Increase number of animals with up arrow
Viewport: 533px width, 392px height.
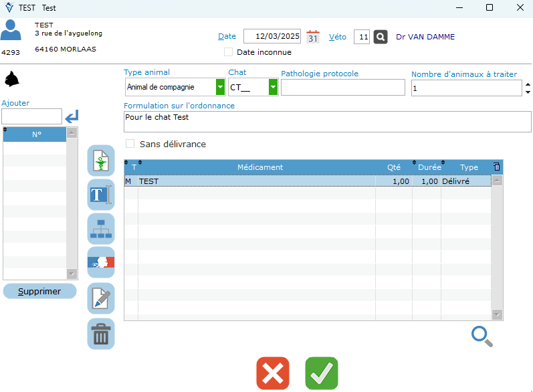528,84
